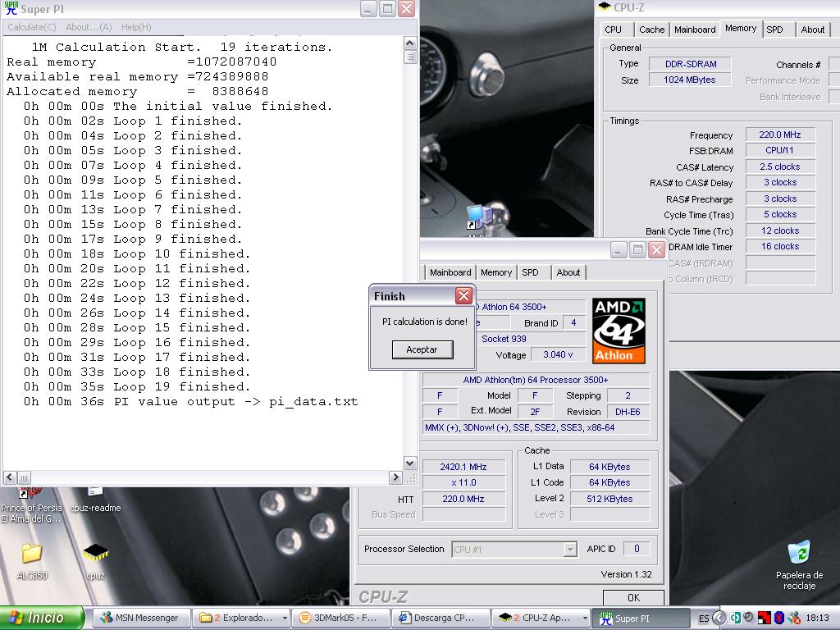Open the ALC850 folder on desktop
This screenshot has height=630, width=840.
(31, 554)
